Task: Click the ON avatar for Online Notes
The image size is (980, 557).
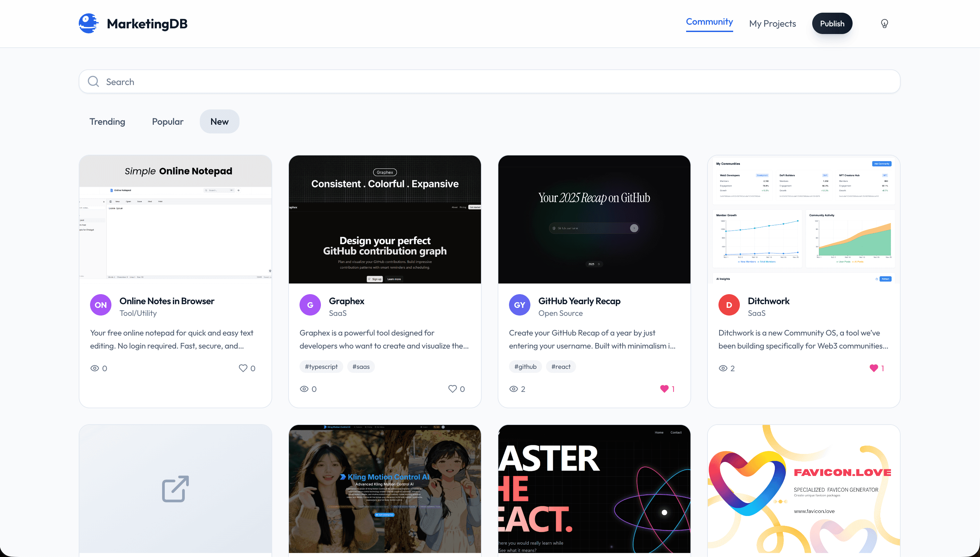Action: (x=101, y=305)
